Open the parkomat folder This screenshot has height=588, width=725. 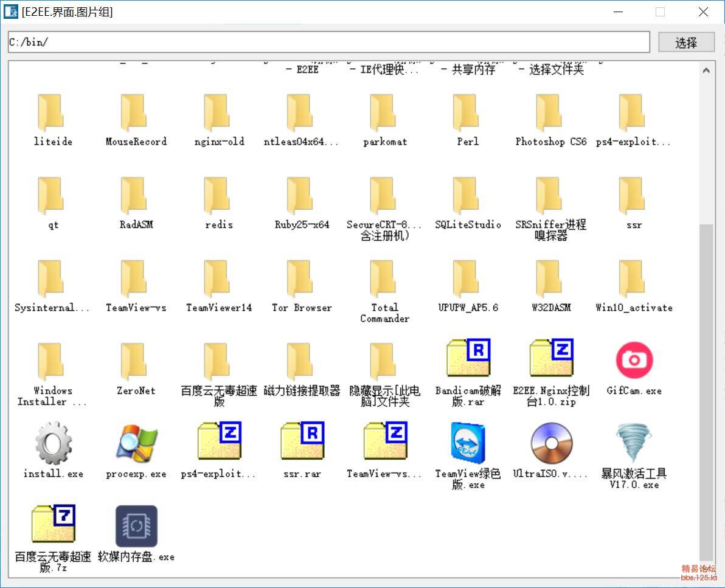coord(383,112)
